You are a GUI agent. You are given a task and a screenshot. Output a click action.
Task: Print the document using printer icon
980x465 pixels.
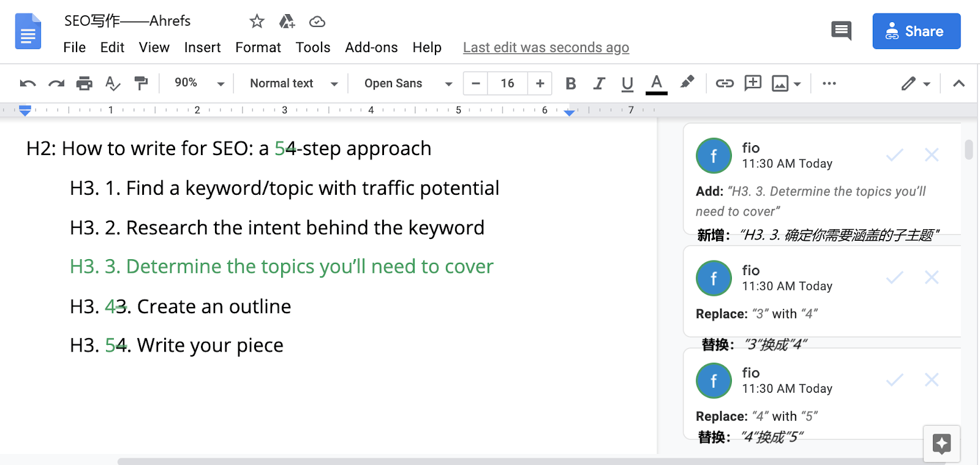(84, 83)
